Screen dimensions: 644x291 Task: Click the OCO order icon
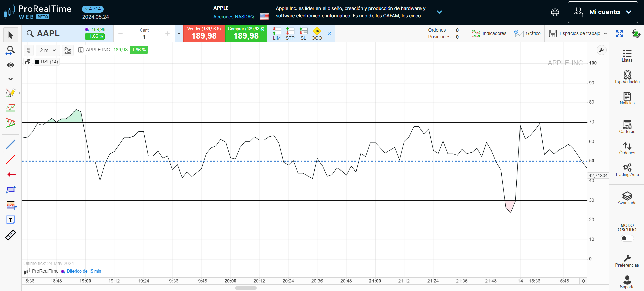pos(316,34)
